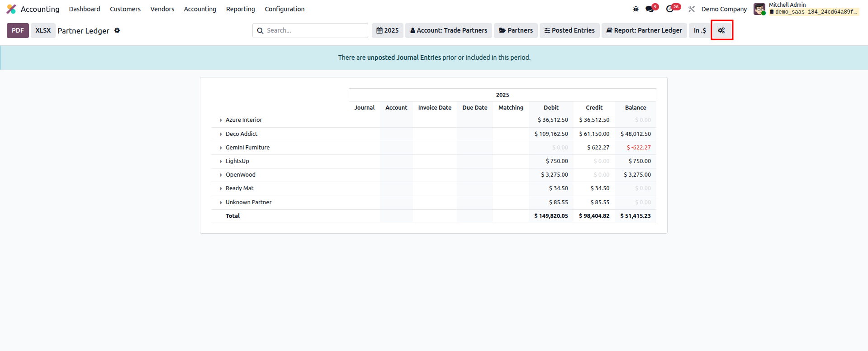Click the wrench tools icon
Screen dimensions: 868x351
692,9
